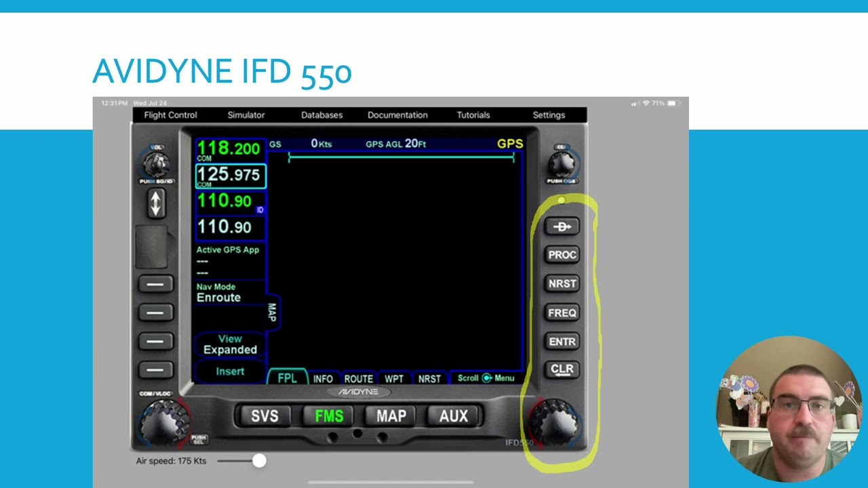
Task: Click the GS 0 Kts datablock
Action: [300, 144]
